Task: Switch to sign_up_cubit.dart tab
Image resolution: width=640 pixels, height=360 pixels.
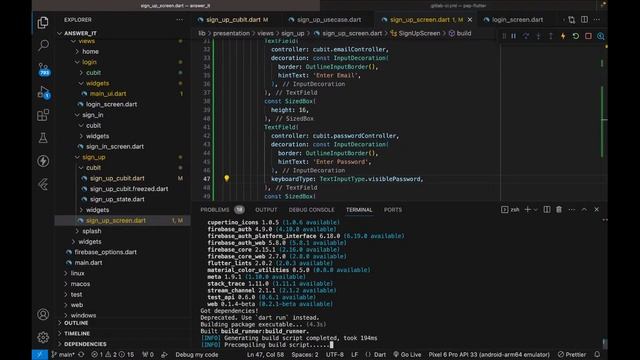Action: 233,20
